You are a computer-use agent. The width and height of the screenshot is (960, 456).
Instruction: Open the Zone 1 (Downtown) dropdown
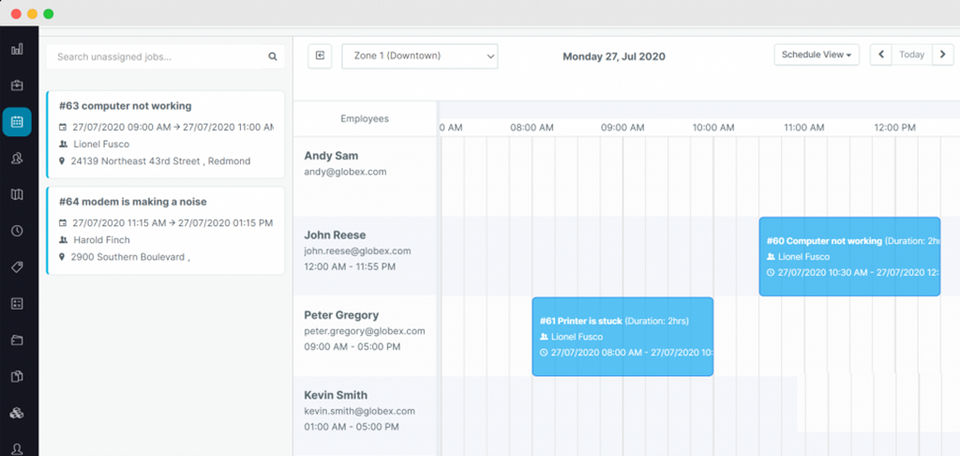pyautogui.click(x=419, y=56)
